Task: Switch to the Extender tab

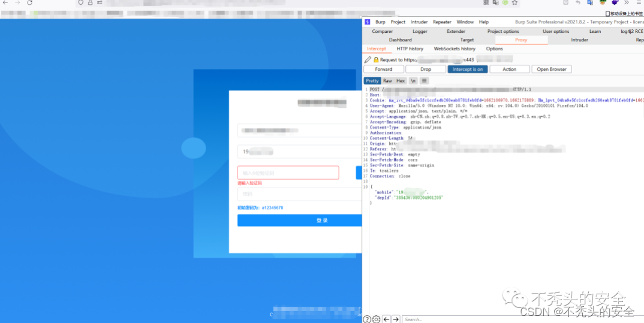Action: [x=456, y=31]
